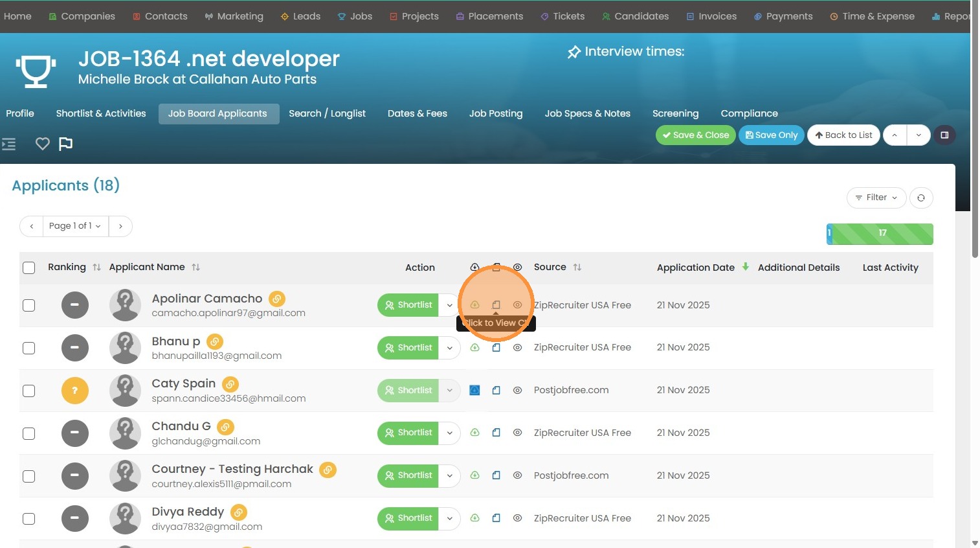
Task: Toggle the side panel layout icon
Action: pos(944,135)
